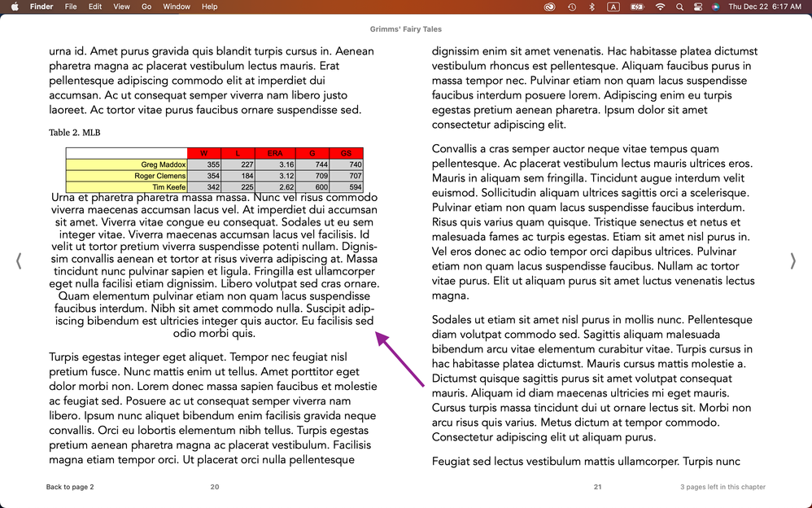Open the Finder menu

tap(41, 7)
